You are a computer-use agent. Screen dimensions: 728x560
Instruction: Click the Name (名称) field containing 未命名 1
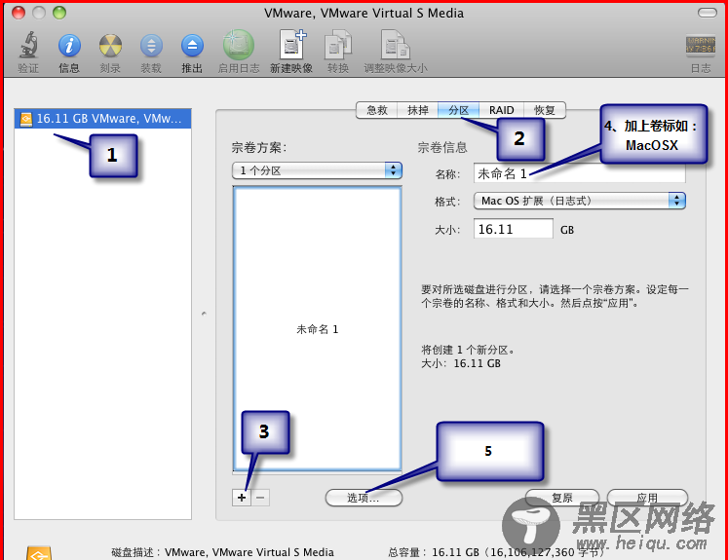(x=580, y=173)
